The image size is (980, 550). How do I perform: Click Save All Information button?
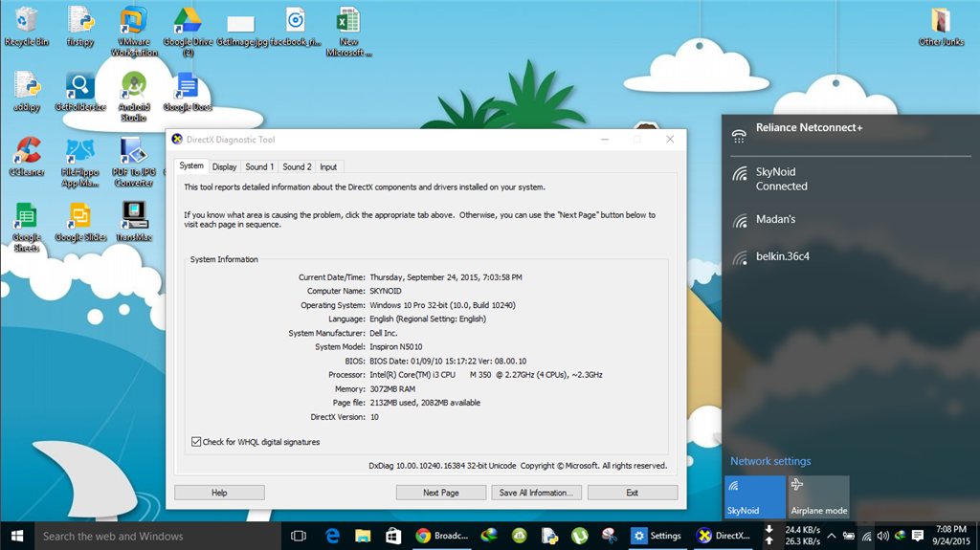coord(536,493)
